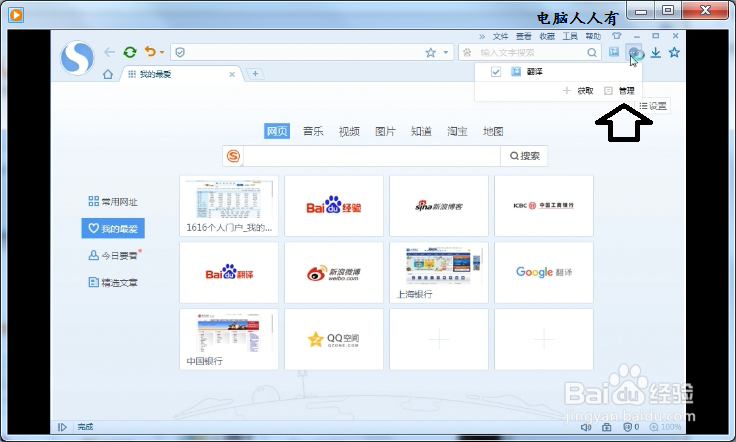Open the ICBC 中国工商银行 tile
This screenshot has height=442, width=736.
tap(544, 206)
